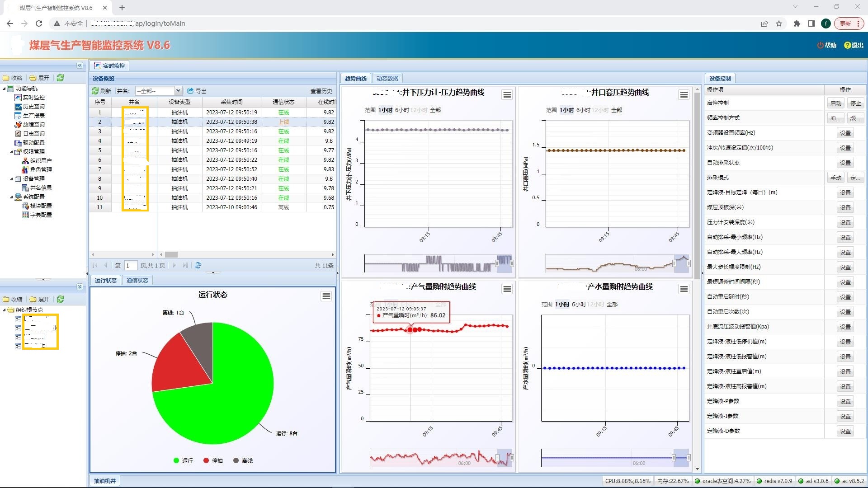Click the 生产报表 tree icon

18,116
